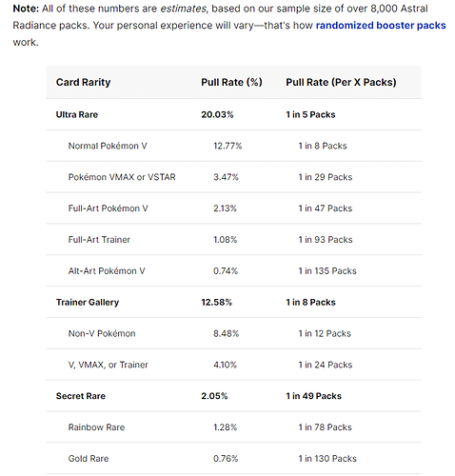
Task: Click the Pokémon VMAX or VSTAR row
Action: point(233,177)
